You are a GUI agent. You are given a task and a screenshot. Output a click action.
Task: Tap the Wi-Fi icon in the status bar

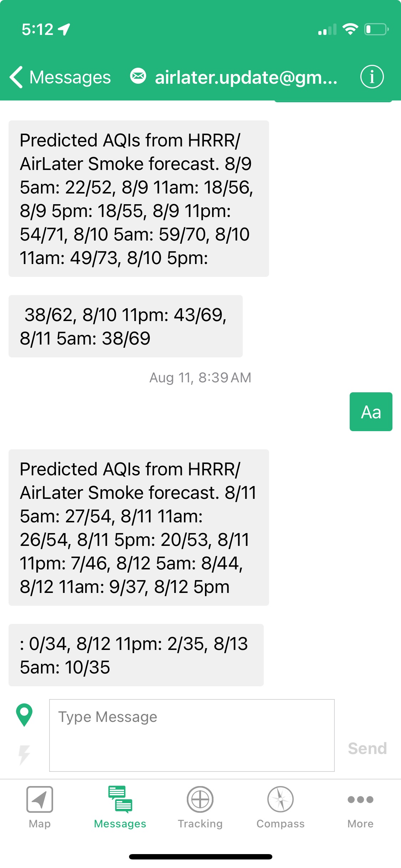tap(350, 29)
